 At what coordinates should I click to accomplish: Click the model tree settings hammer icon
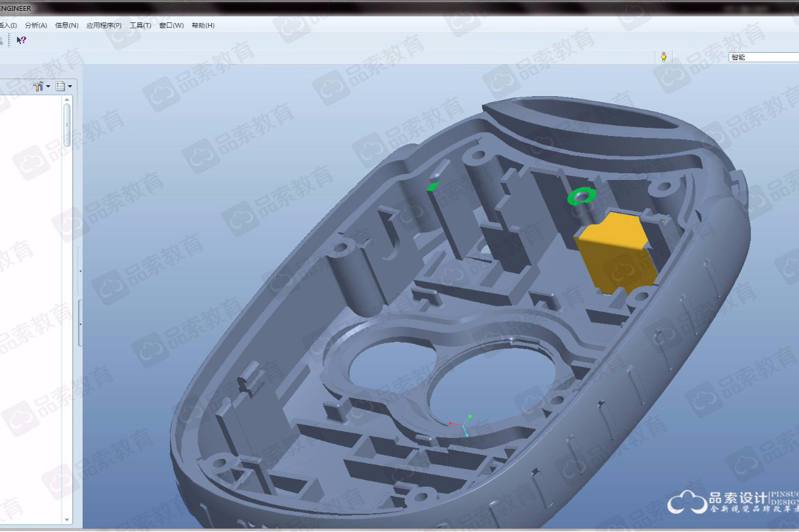38,86
